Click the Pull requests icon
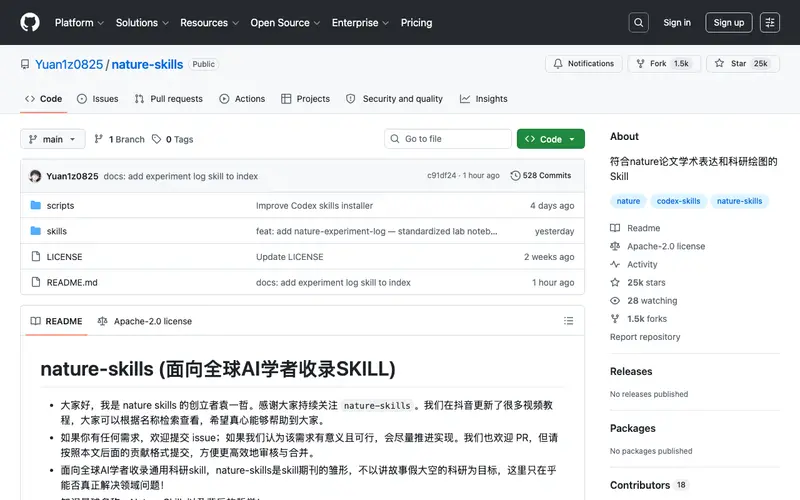800x500 pixels. point(139,99)
